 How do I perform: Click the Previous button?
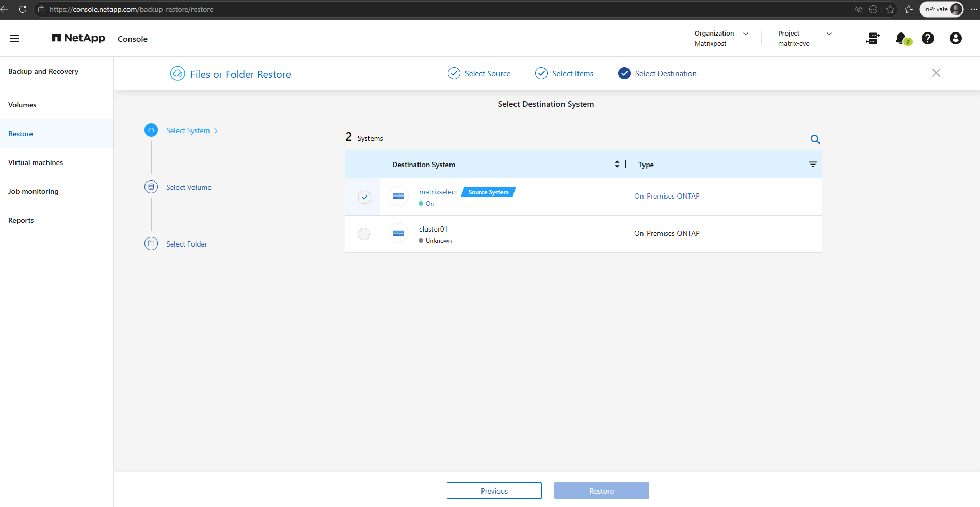(494, 490)
